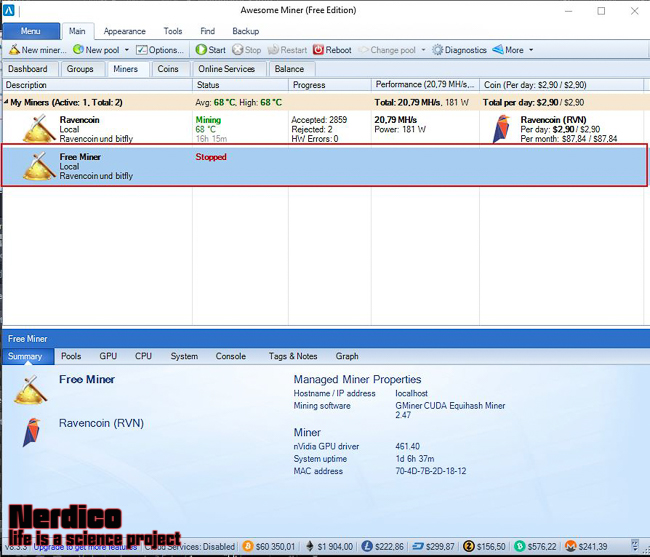Click the Dash price icon in status bar
The height and width of the screenshot is (557, 650).
[418, 546]
